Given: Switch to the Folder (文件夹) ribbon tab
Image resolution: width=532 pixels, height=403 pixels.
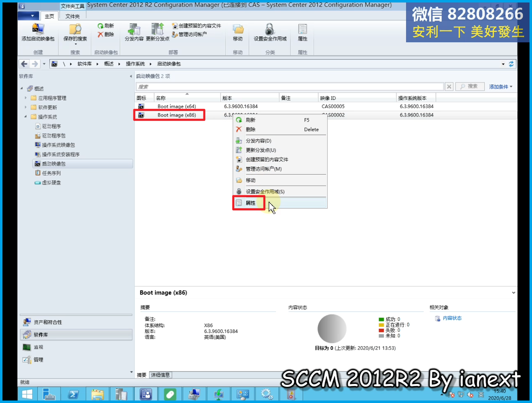Looking at the screenshot, I should pos(73,16).
